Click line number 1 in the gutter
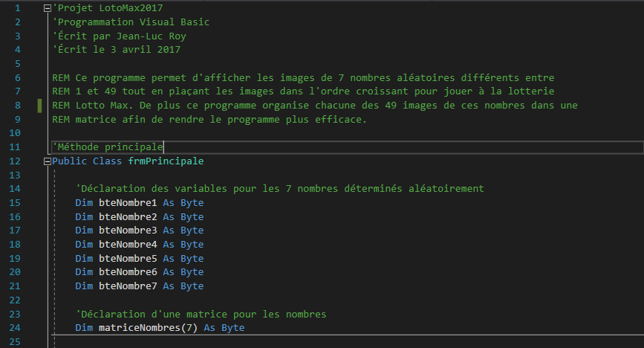The height and width of the screenshot is (348, 644). pos(17,8)
